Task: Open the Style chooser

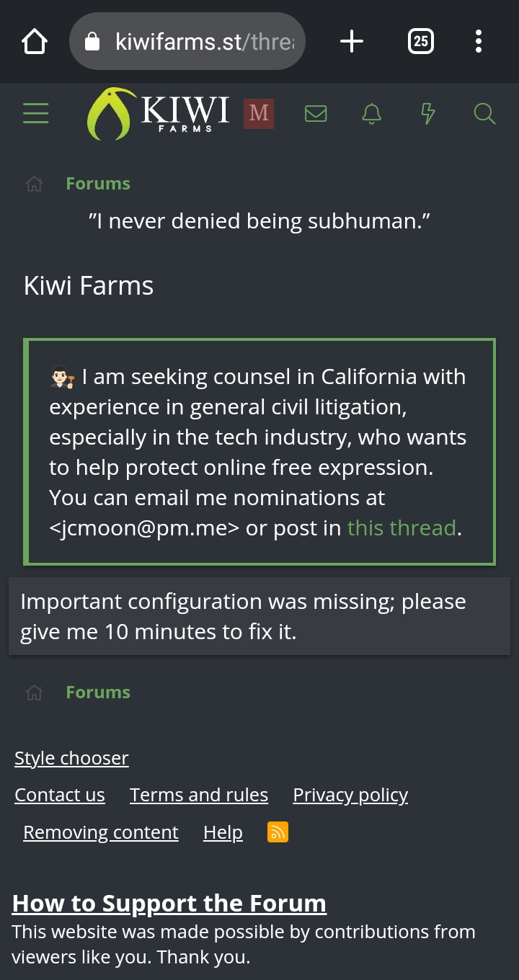Action: tap(71, 758)
